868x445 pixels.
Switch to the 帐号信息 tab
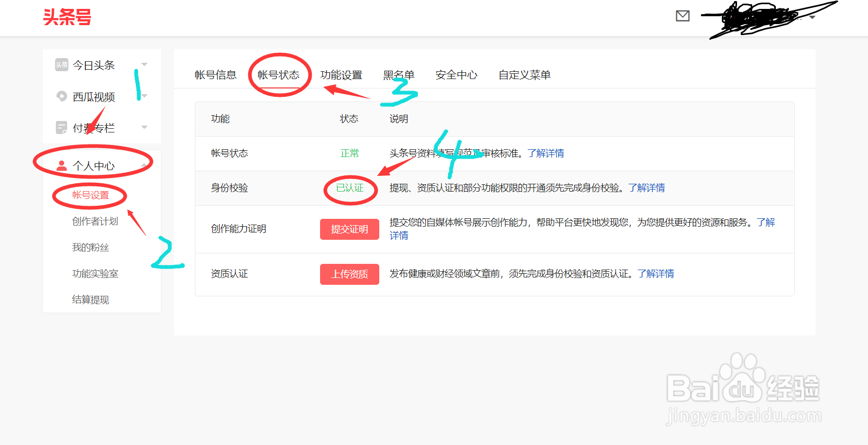click(215, 75)
